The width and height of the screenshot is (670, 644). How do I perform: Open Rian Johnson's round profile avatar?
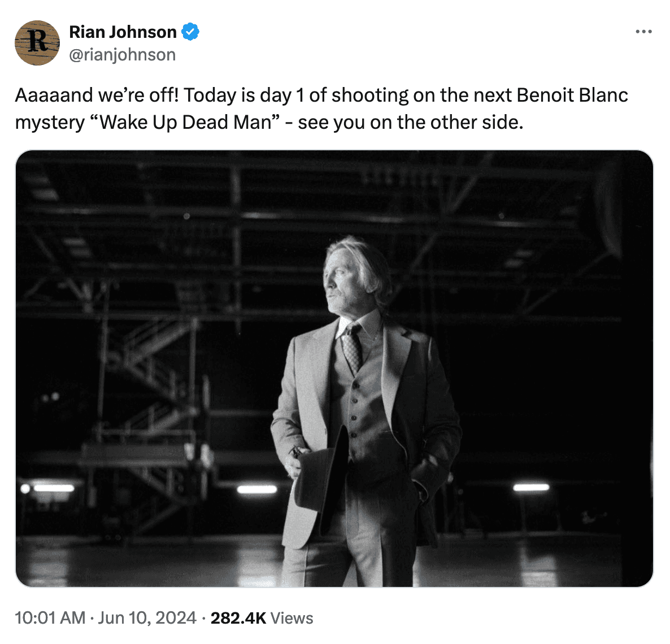[37, 43]
